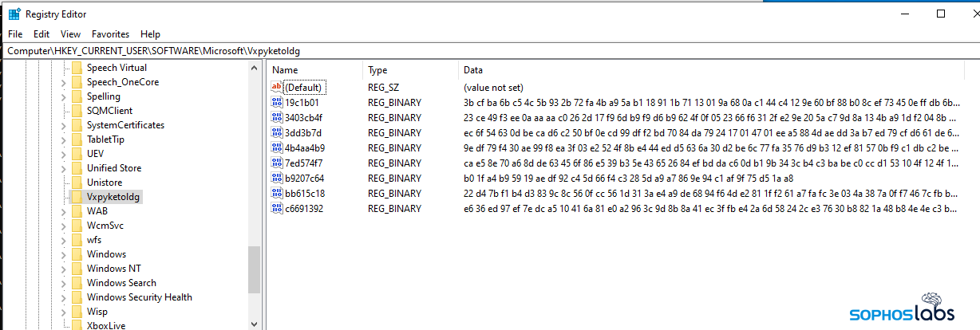Select the UEV folder icon

point(77,154)
